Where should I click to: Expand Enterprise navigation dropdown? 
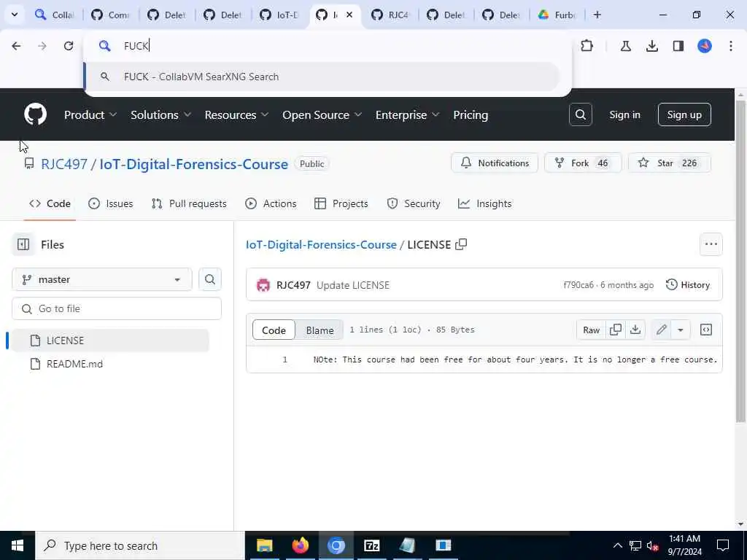[407, 114]
